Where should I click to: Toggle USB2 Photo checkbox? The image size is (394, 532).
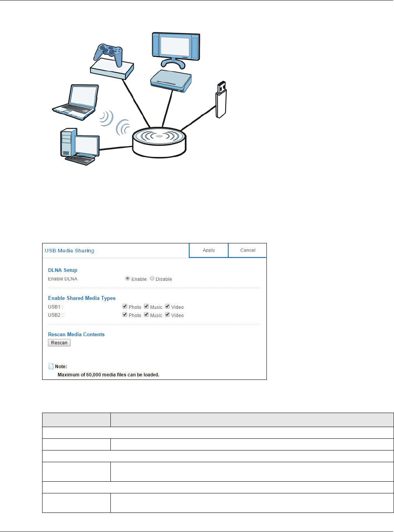[x=125, y=315]
